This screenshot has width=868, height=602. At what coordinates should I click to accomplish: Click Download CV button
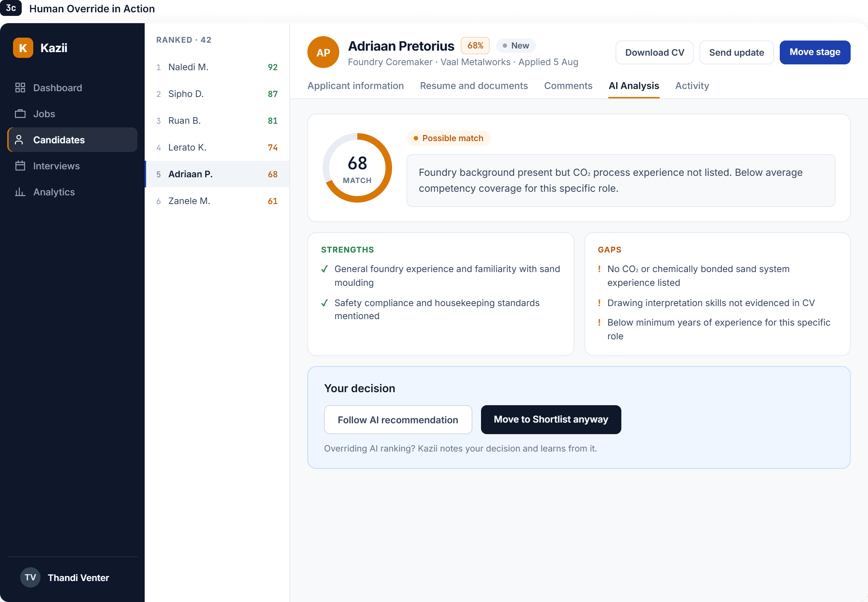click(x=655, y=52)
